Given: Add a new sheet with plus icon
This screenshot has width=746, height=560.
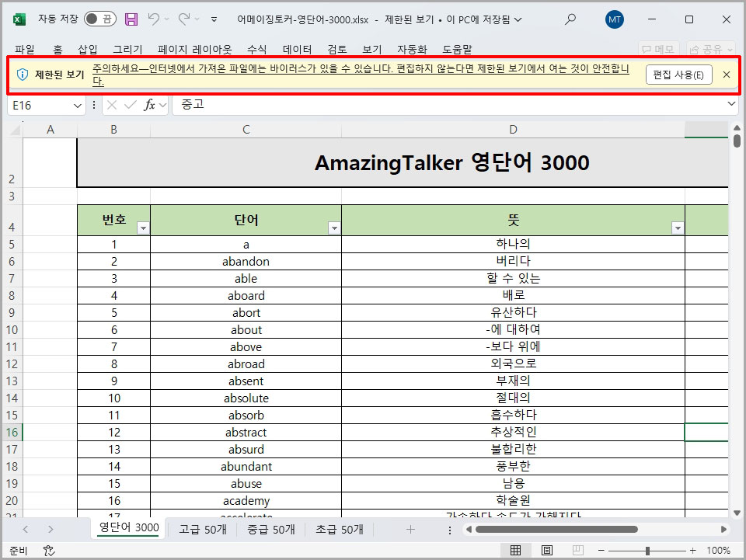Looking at the screenshot, I should point(410,529).
